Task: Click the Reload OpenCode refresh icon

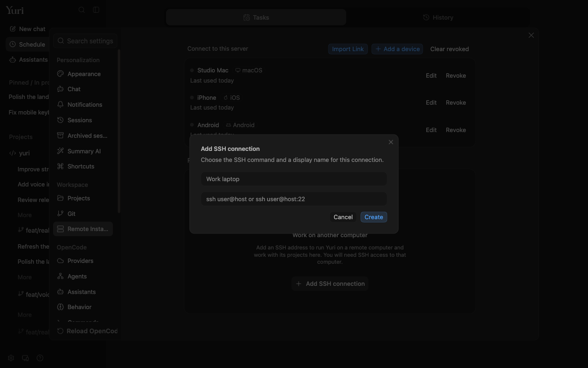Action: click(60, 331)
